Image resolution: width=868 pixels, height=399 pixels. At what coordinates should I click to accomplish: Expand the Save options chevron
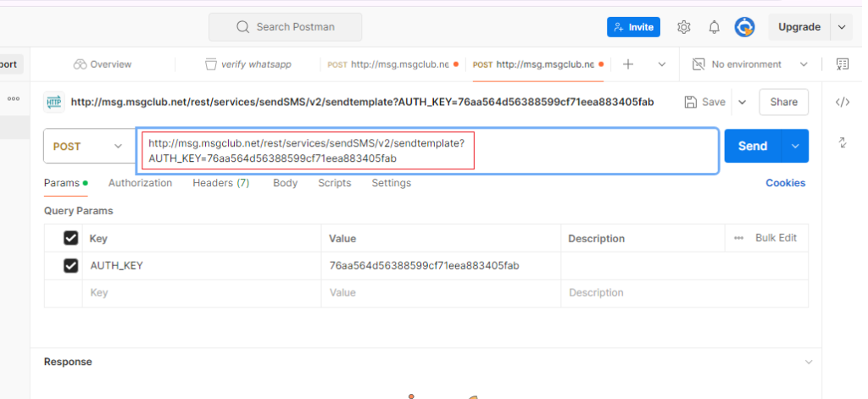pos(743,103)
